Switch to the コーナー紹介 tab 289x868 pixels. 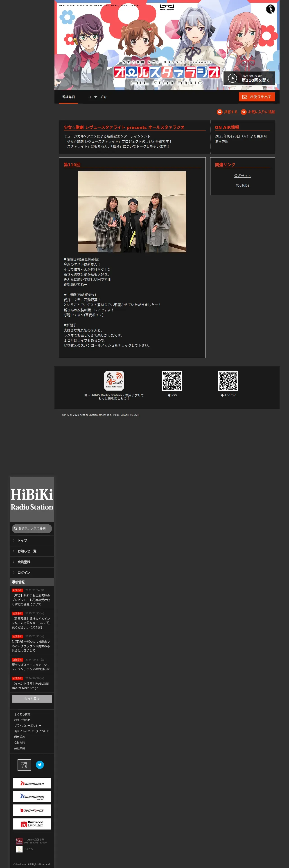point(97,97)
